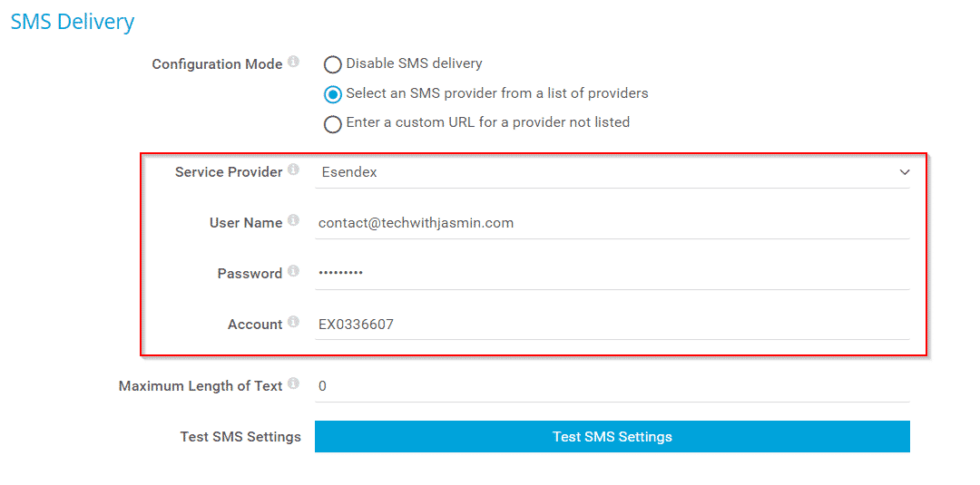This screenshot has height=485, width=980.
Task: Open the Esendex provider combo box
Action: (x=612, y=173)
